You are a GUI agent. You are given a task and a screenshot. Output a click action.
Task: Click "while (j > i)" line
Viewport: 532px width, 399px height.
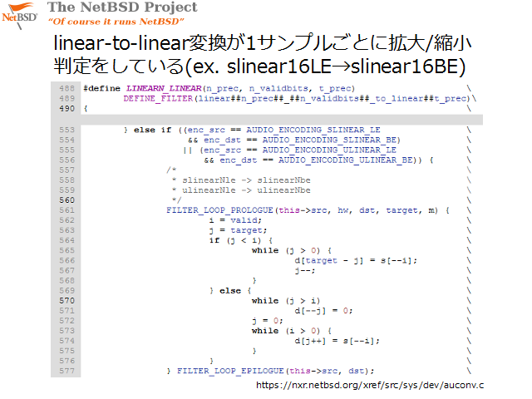pos(286,301)
